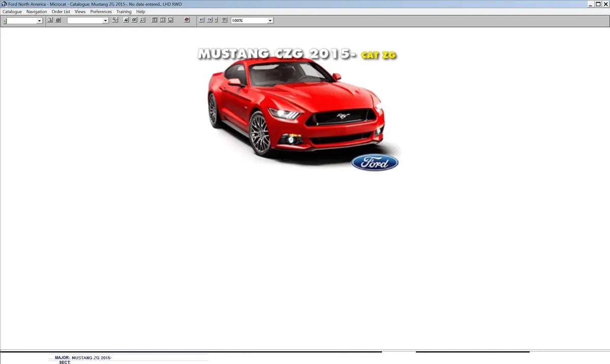
Task: Open the Navigation menu
Action: coord(37,12)
